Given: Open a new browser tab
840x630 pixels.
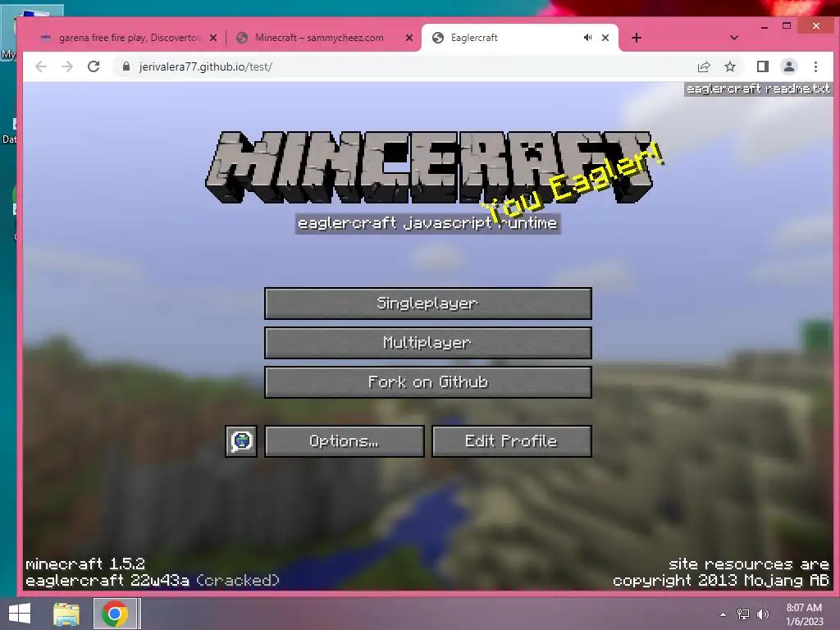Looking at the screenshot, I should point(637,38).
